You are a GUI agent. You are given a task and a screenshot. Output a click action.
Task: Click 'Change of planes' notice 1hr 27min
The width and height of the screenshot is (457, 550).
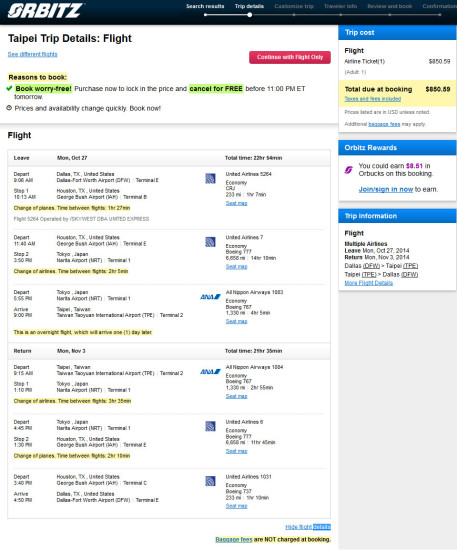(72, 208)
